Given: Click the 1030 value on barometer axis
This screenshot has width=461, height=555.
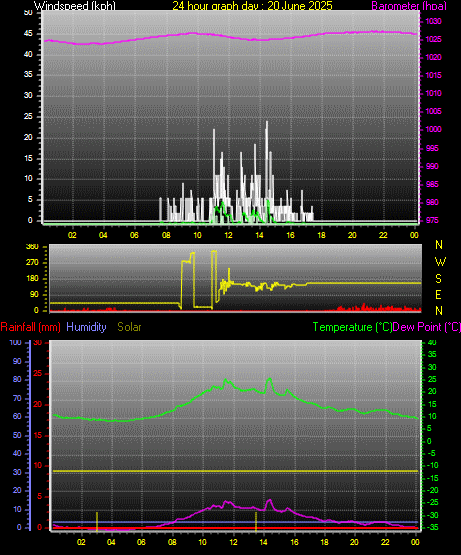Looking at the screenshot, I should pos(433,22).
